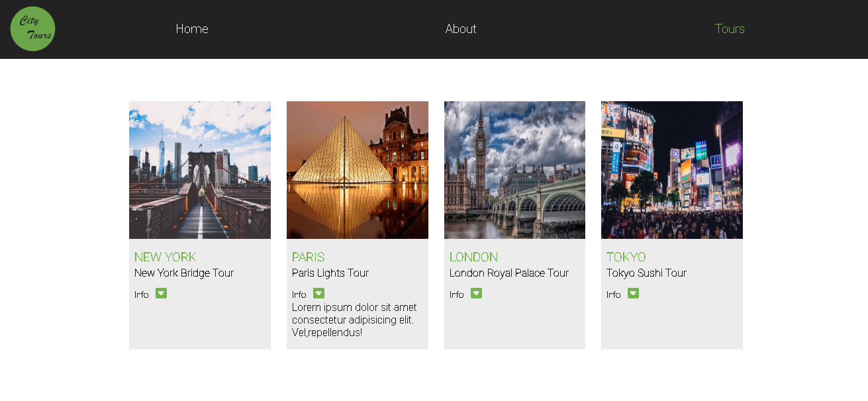Expand the Info arrow on London card
Viewport: 868px width, 401px height.
(476, 293)
